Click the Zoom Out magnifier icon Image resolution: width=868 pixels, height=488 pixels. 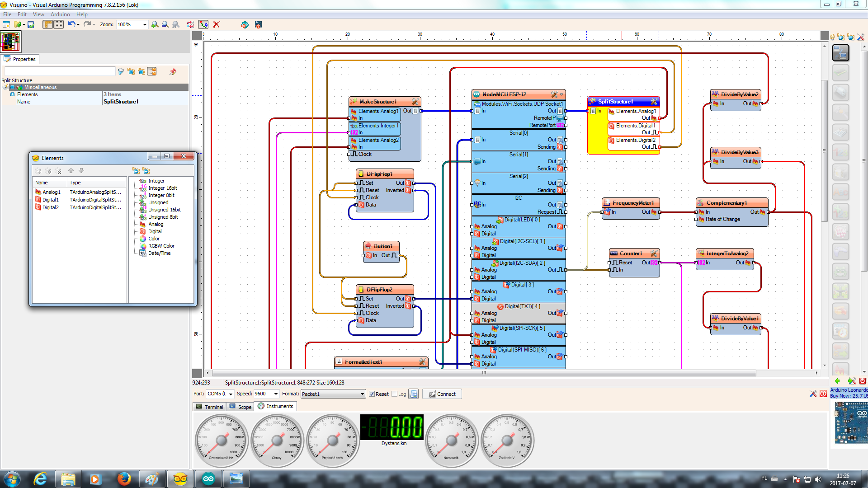click(165, 24)
